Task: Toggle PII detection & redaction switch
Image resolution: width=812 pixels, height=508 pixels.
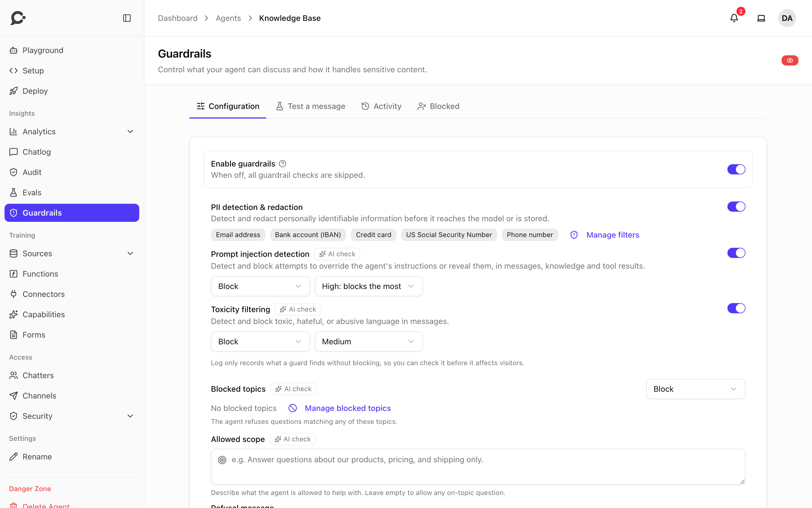Action: tap(736, 207)
